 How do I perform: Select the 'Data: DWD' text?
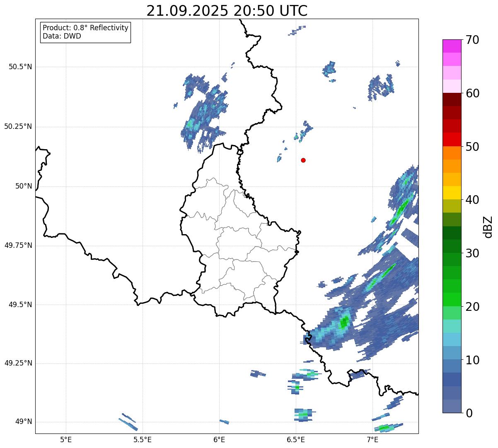[62, 36]
